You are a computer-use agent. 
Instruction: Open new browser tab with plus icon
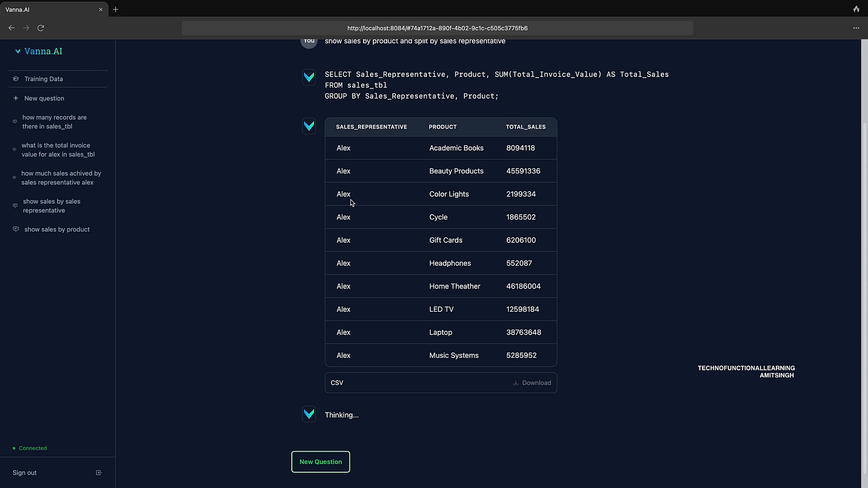click(116, 9)
